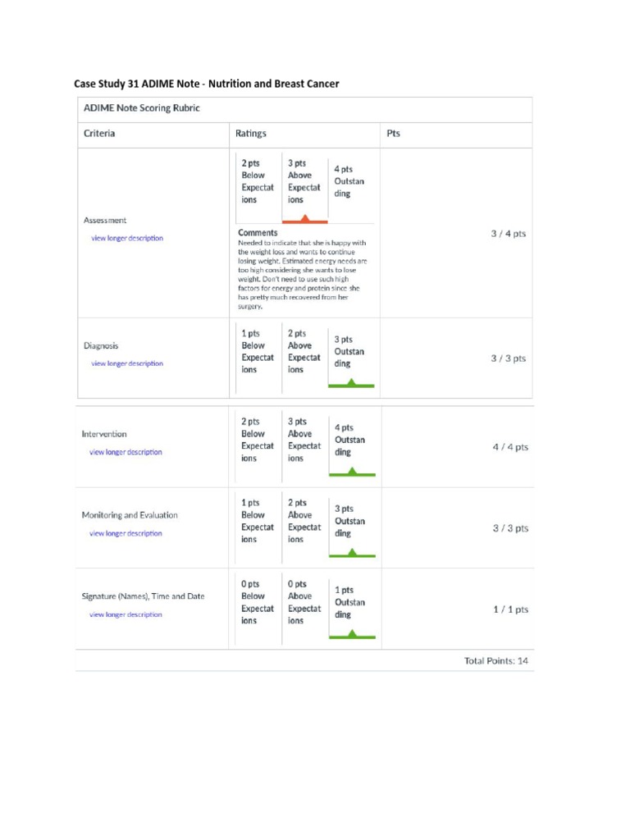630x840 pixels.
Task: Open Monitoring and Evaluation longer description link
Action: pyautogui.click(x=126, y=533)
